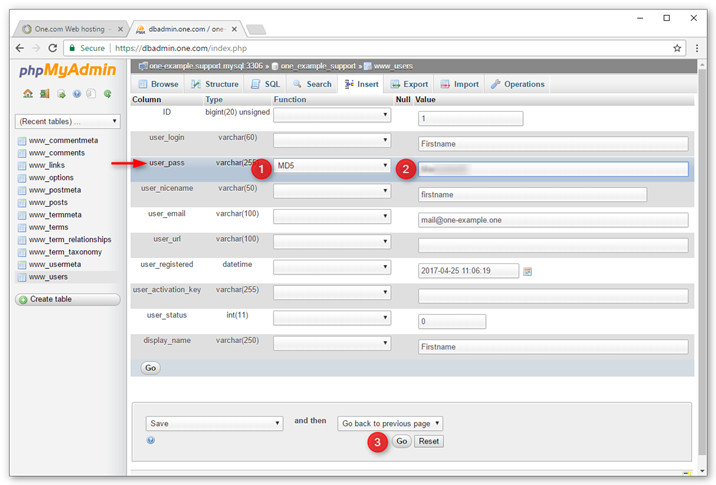
Task: Switch to the Structure tab
Action: pos(215,84)
